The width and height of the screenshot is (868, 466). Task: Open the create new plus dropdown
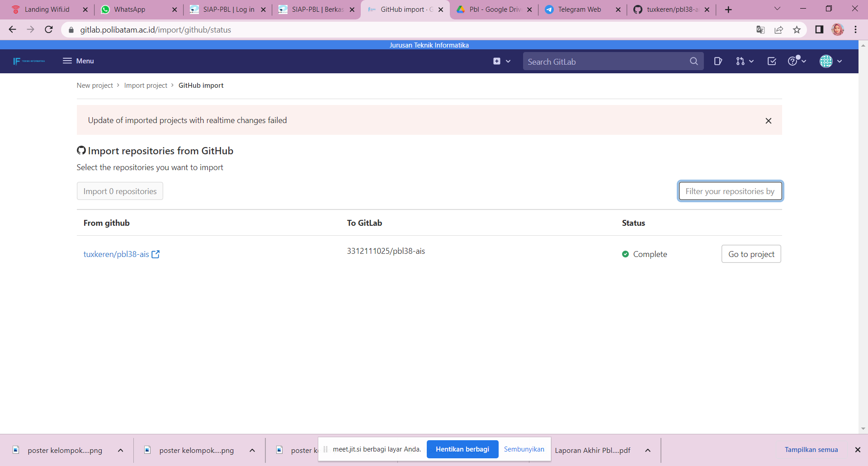click(x=502, y=61)
